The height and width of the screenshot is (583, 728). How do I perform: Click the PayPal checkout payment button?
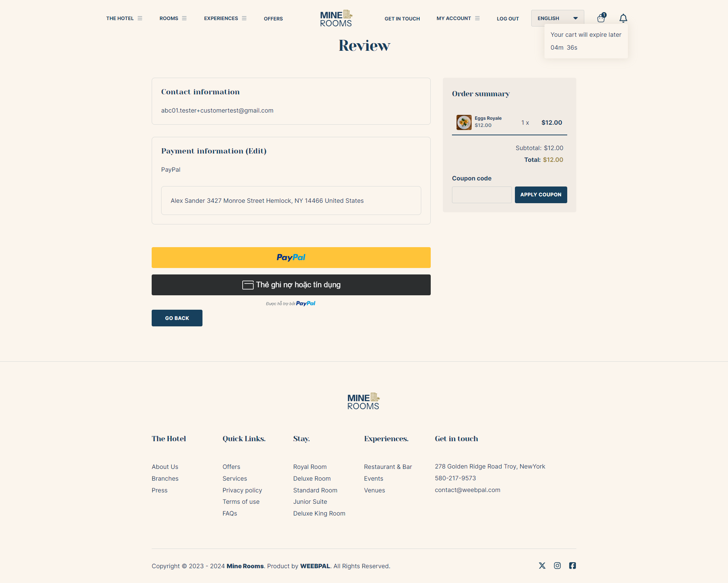(291, 257)
